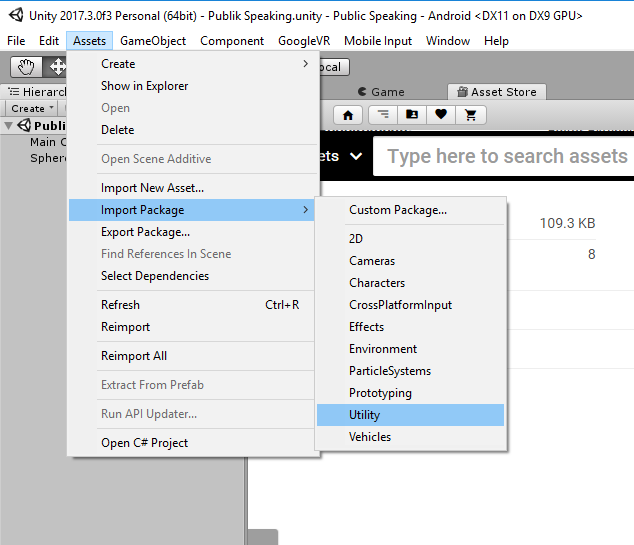Import the Environment package
This screenshot has height=545, width=634.
click(410, 349)
